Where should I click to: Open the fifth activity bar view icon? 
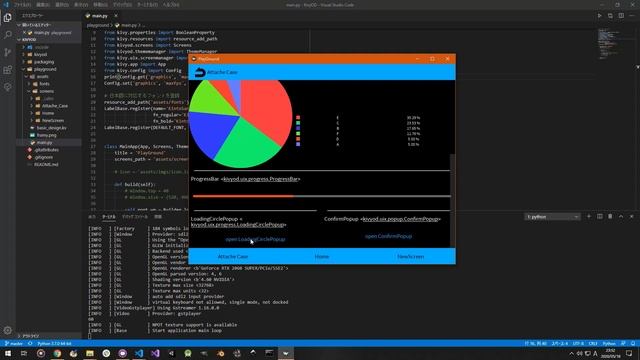(8, 87)
